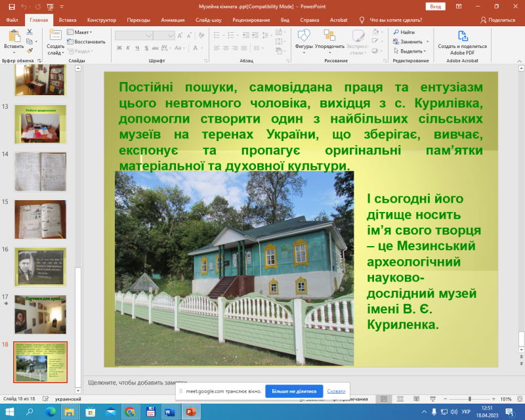Open Microsoft Edge from the taskbar
The height and width of the screenshot is (420, 525).
tap(51, 412)
